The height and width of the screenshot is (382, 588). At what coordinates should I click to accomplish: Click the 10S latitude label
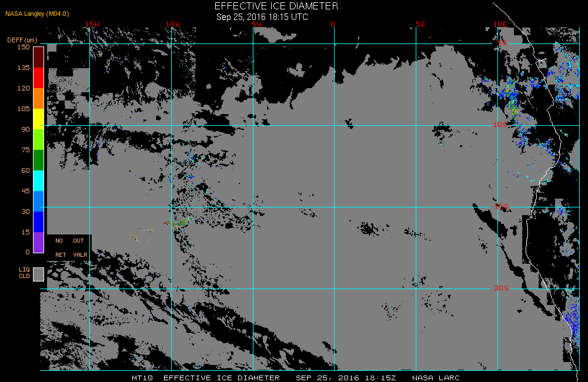pos(500,125)
